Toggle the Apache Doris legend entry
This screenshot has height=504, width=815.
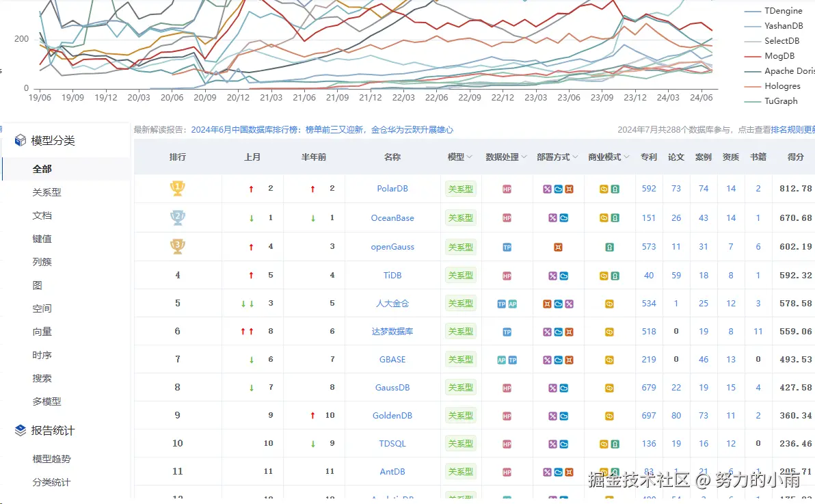(x=779, y=71)
